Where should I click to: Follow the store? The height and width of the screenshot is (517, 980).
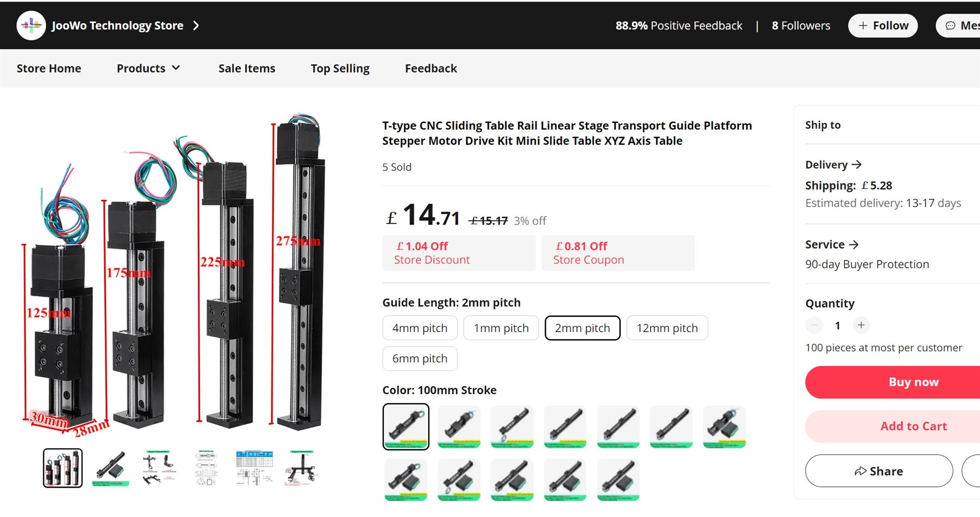click(882, 26)
